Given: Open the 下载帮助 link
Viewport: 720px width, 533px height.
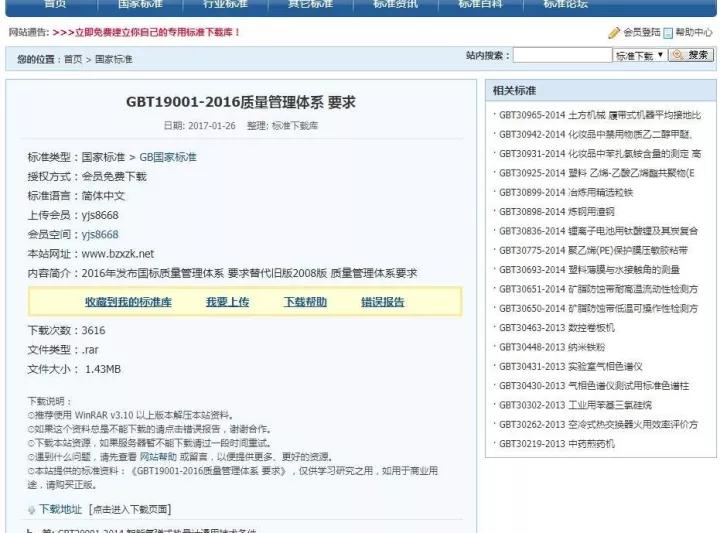Looking at the screenshot, I should [x=305, y=301].
